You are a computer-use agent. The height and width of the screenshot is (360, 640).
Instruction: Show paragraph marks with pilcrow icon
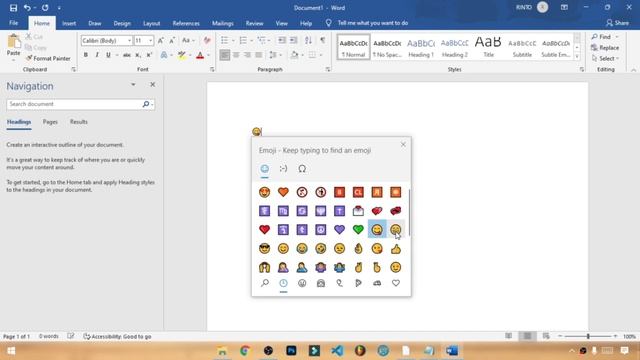[322, 40]
